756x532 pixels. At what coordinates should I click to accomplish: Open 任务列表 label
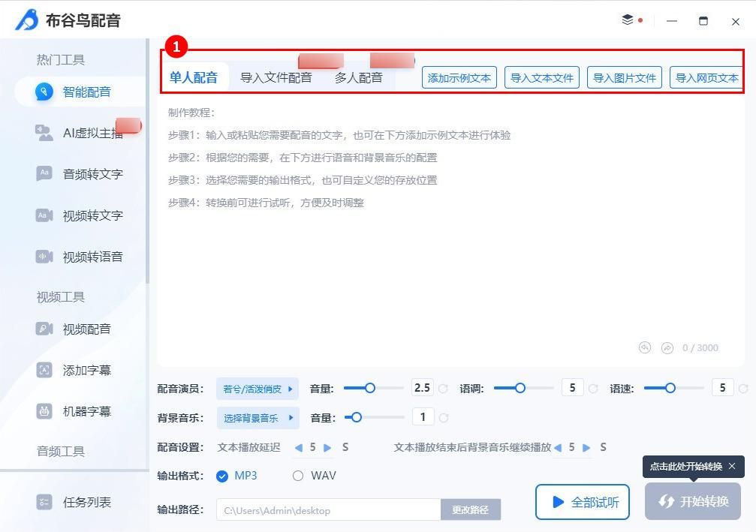point(87,503)
